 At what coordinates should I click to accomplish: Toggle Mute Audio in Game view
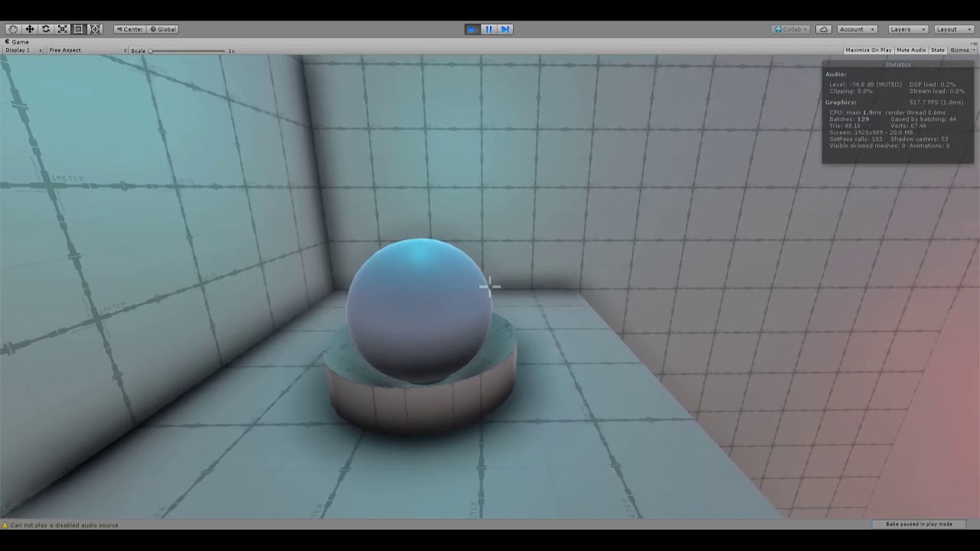[911, 51]
